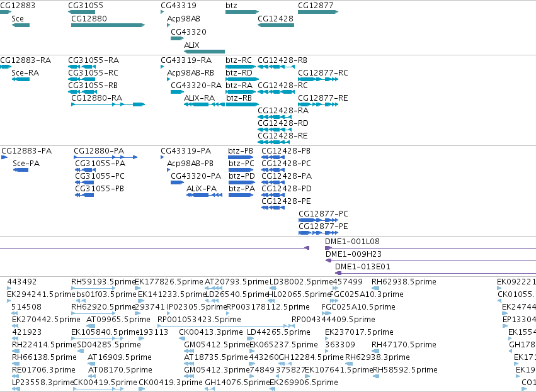The height and width of the screenshot is (392, 536).
Task: Select EST AT09965.5prime label
Action: [x=118, y=320]
